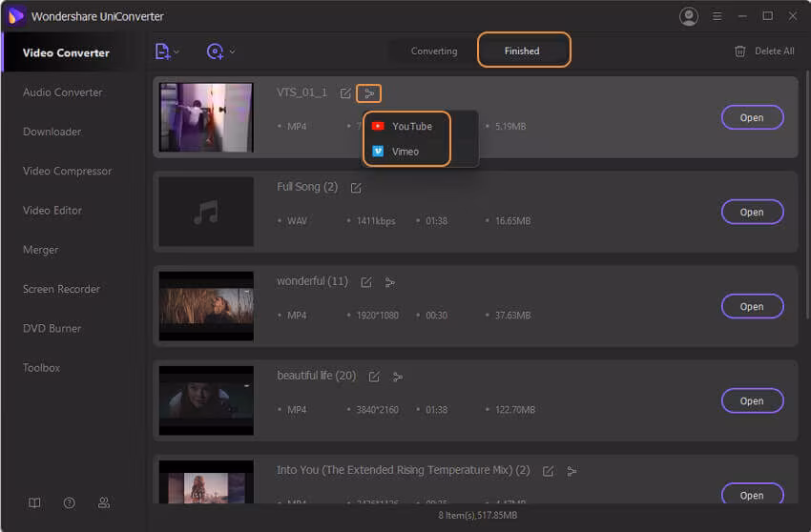Select Video Converter in sidebar
The image size is (811, 532).
pyautogui.click(x=66, y=52)
